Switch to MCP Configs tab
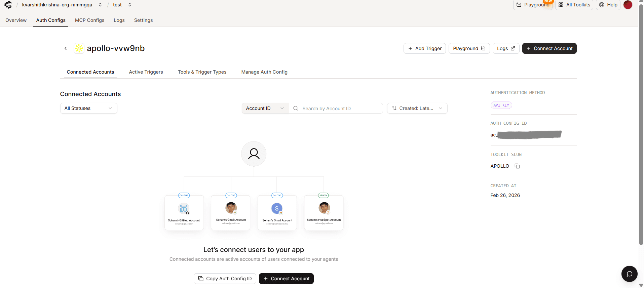 (x=89, y=20)
